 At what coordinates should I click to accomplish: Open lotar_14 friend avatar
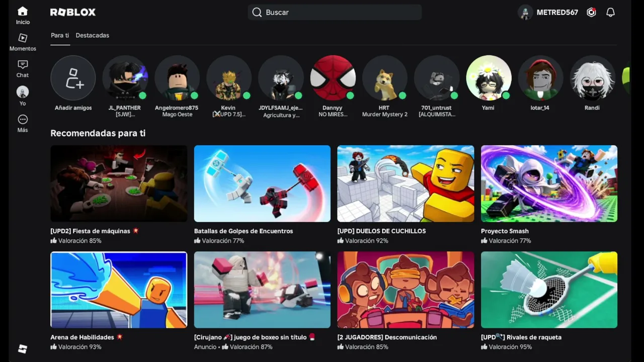tap(540, 78)
